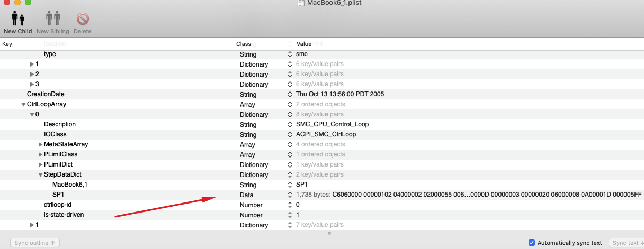Select the type key row
The height and width of the screenshot is (249, 644).
[x=50, y=54]
